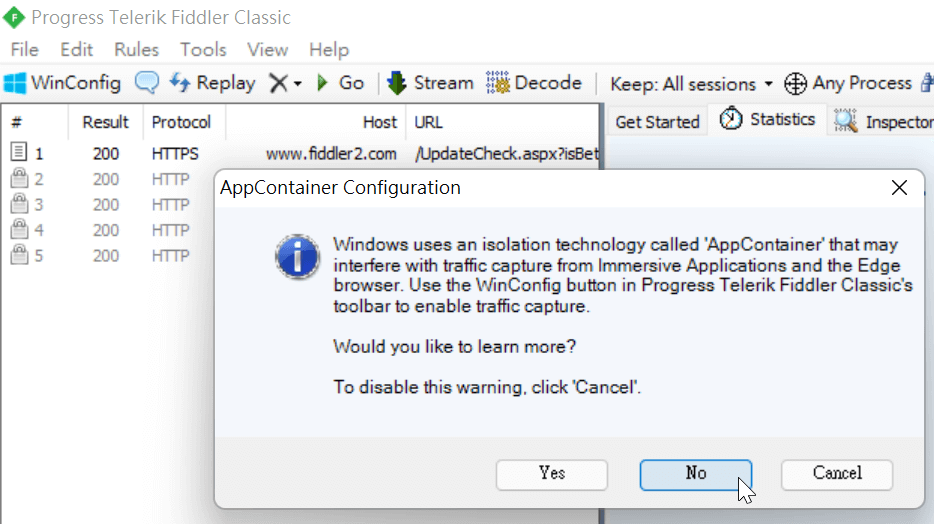This screenshot has height=524, width=934.
Task: Select session 2 lock icon
Action: (19, 177)
